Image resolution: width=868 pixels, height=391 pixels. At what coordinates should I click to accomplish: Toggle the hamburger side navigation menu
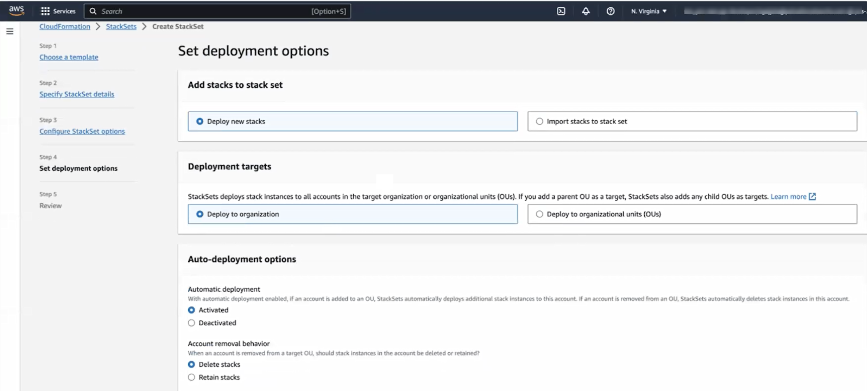coord(10,31)
